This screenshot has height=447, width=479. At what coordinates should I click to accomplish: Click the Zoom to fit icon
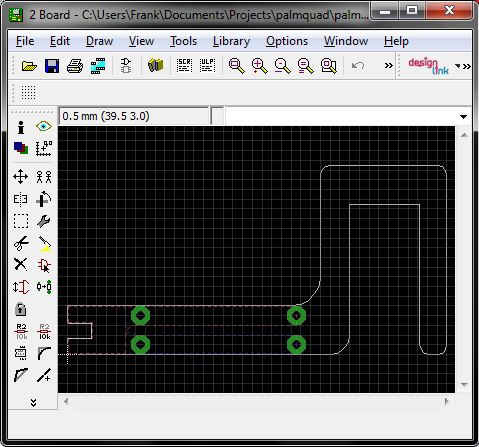pos(236,66)
